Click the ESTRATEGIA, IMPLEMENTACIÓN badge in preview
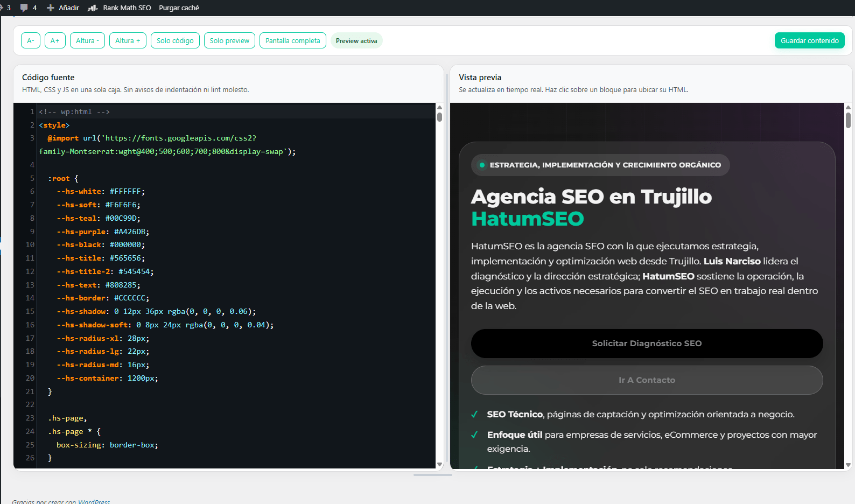 600,165
